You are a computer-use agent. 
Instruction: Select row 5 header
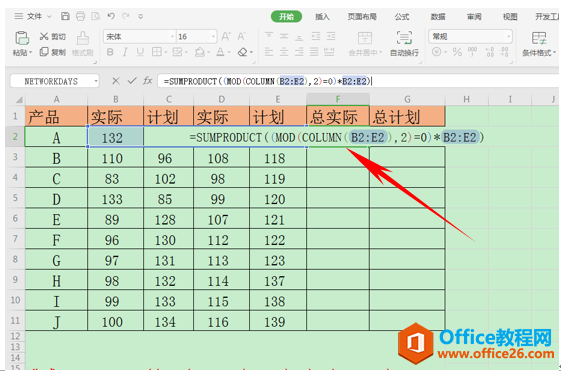15,198
